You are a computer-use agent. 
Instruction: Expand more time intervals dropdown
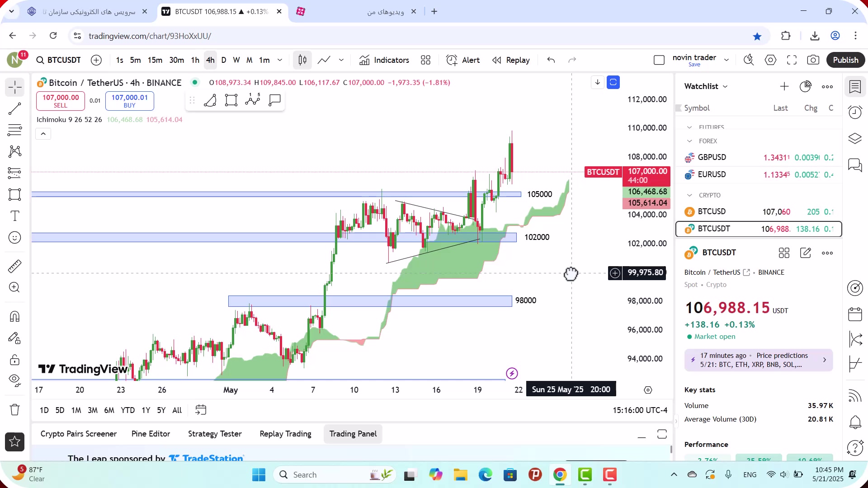pyautogui.click(x=280, y=60)
